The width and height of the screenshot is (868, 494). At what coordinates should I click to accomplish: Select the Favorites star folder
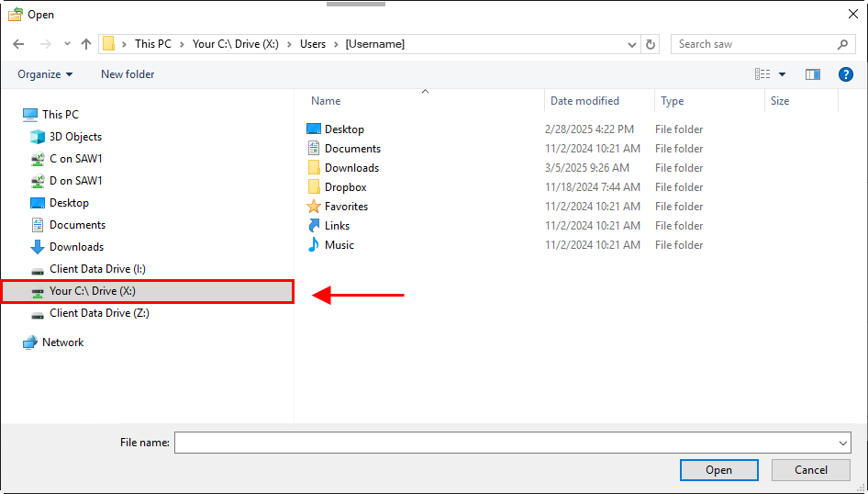click(x=345, y=207)
